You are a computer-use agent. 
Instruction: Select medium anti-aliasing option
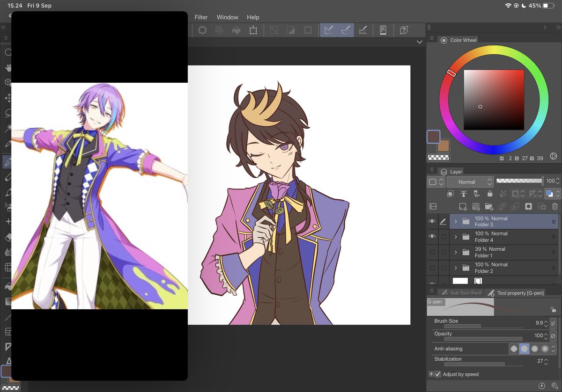point(535,348)
